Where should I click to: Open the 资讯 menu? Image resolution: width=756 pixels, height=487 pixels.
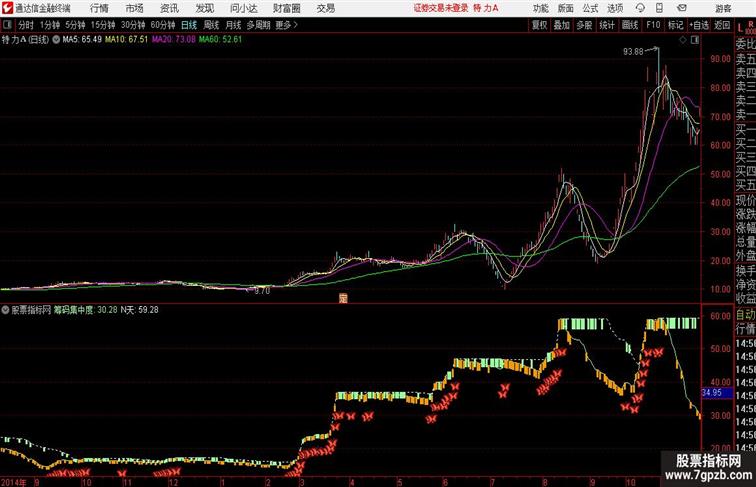click(169, 8)
